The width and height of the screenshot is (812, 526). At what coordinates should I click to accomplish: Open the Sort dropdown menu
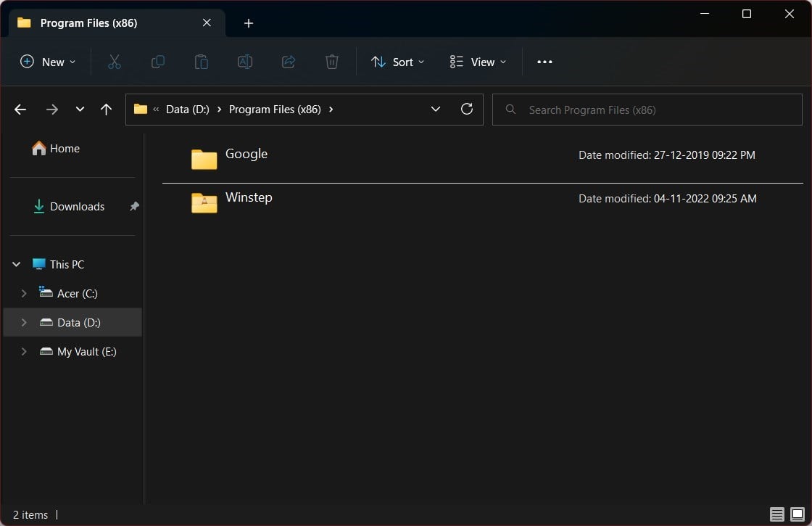tap(397, 62)
